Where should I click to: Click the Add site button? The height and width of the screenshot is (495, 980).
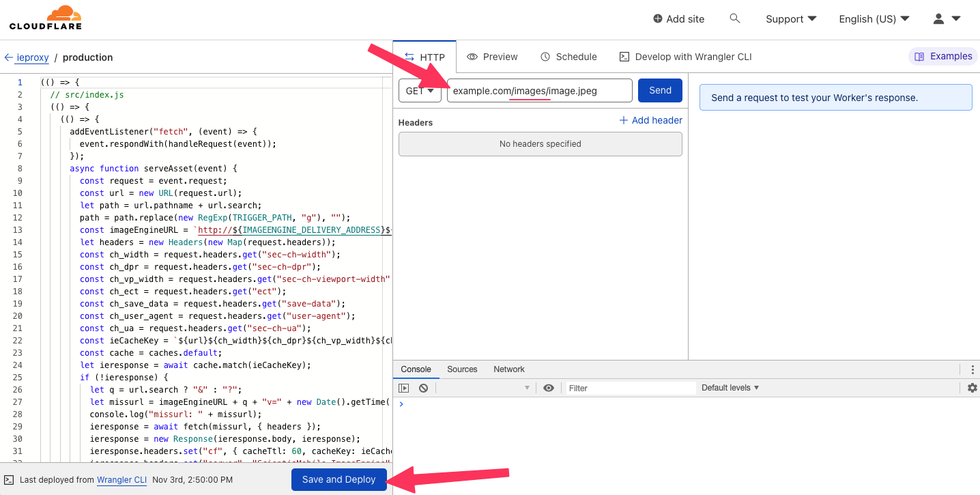tap(678, 19)
